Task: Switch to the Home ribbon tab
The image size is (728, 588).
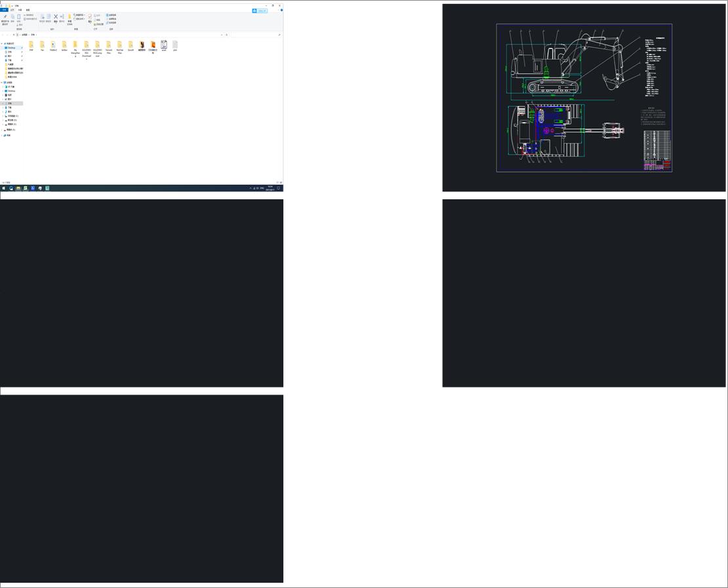Action: [12, 10]
